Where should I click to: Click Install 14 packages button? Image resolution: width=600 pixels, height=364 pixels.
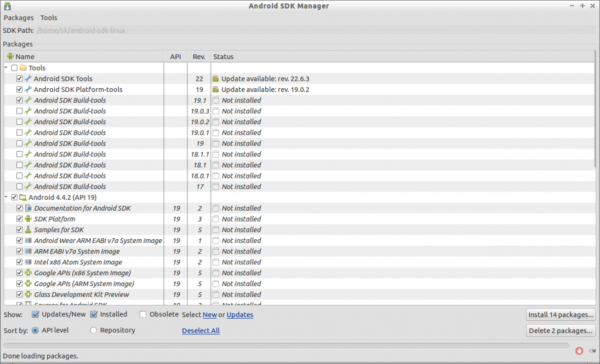click(x=561, y=315)
